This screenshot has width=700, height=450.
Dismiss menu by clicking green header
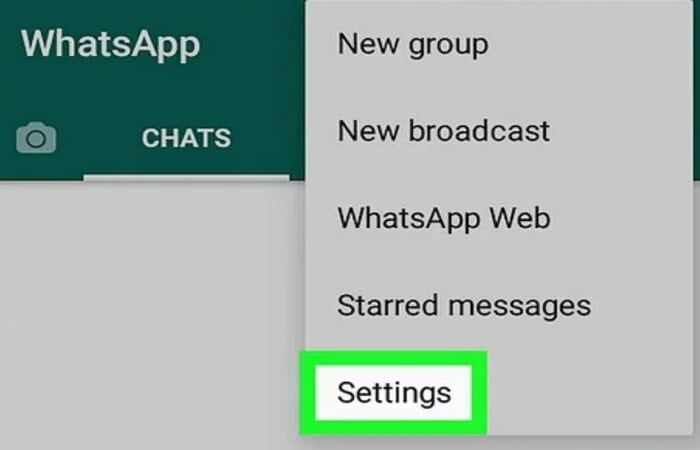click(250, 54)
